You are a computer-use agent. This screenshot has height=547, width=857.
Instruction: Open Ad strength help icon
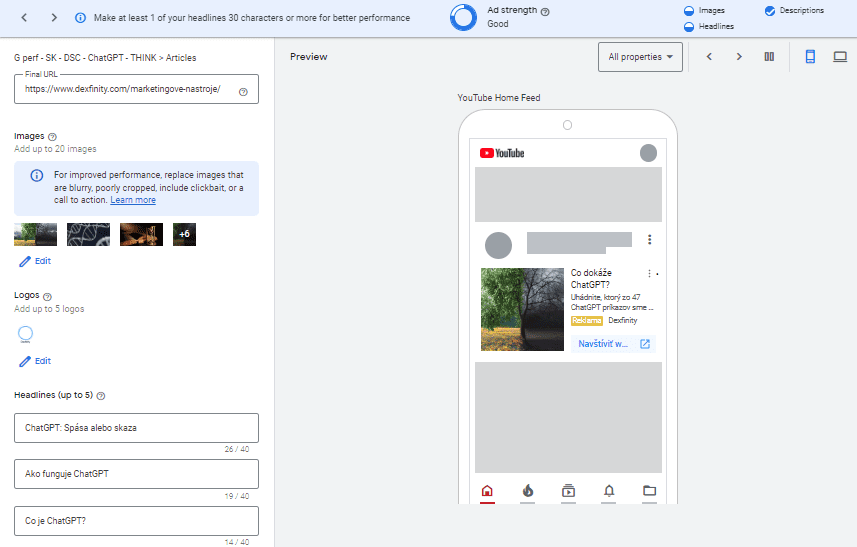(x=545, y=11)
